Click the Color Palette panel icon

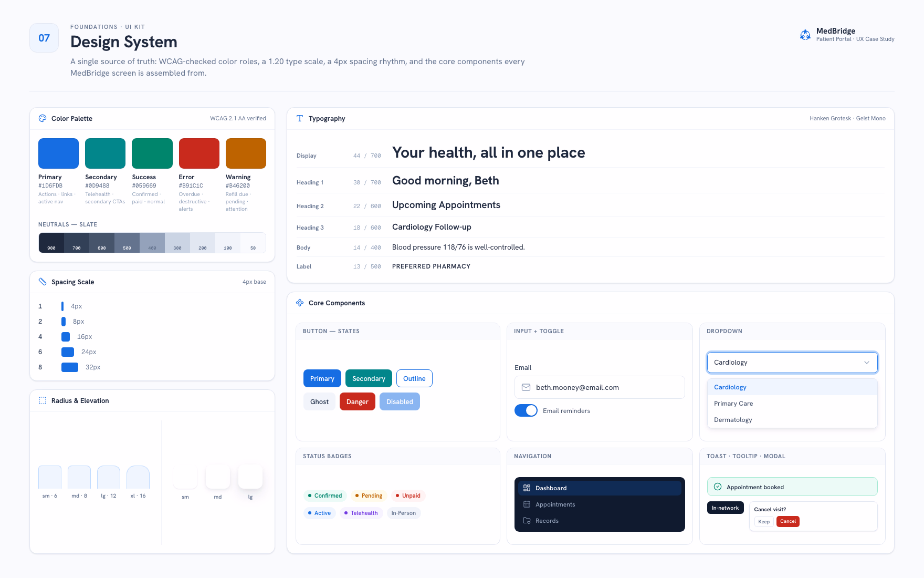click(43, 118)
